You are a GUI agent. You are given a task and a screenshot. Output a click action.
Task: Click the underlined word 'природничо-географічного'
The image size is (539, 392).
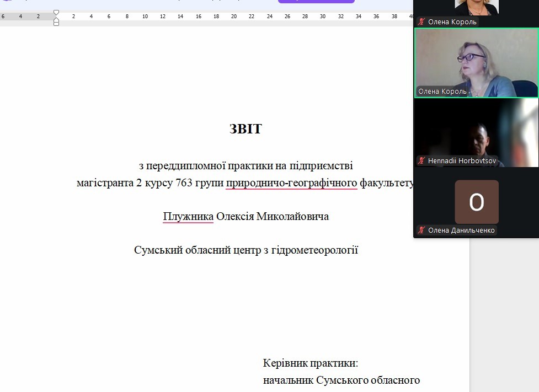tap(291, 182)
